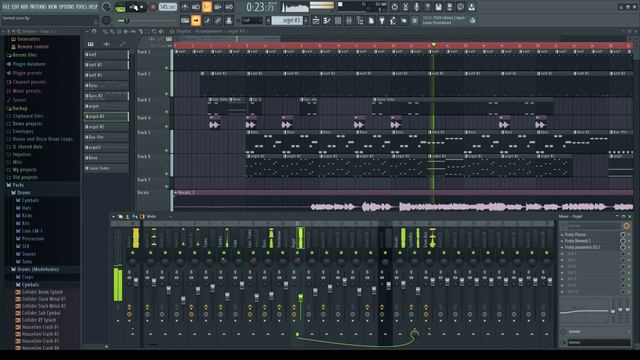The image size is (640, 360).
Task: Mute Track 5 with its green light
Action: 167,150
